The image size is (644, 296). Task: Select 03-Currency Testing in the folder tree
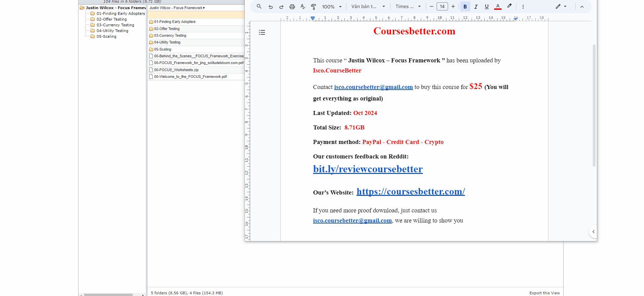(115, 25)
